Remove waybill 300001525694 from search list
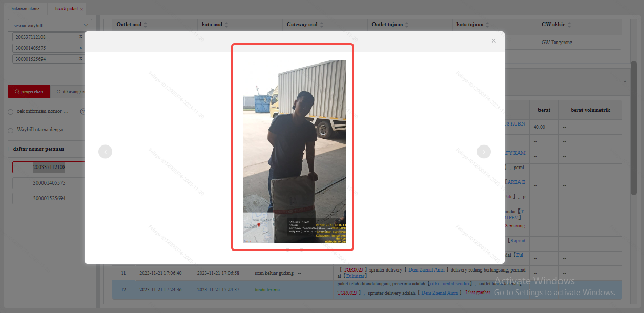The width and height of the screenshot is (644, 313). (x=80, y=59)
